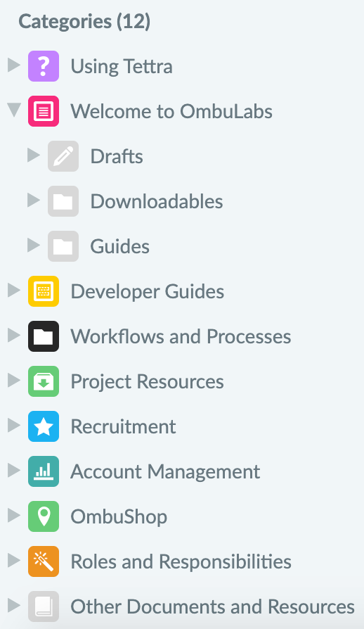
Task: Click the teal bar chart Account Management icon
Action: coord(44,471)
